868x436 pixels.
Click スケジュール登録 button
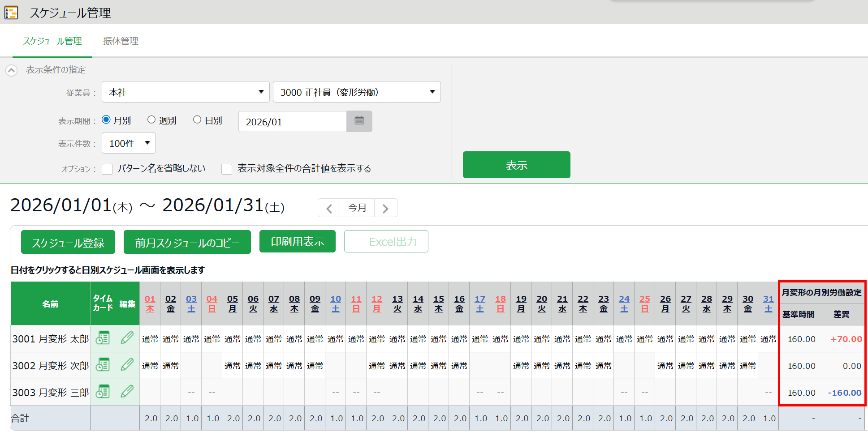tap(68, 242)
